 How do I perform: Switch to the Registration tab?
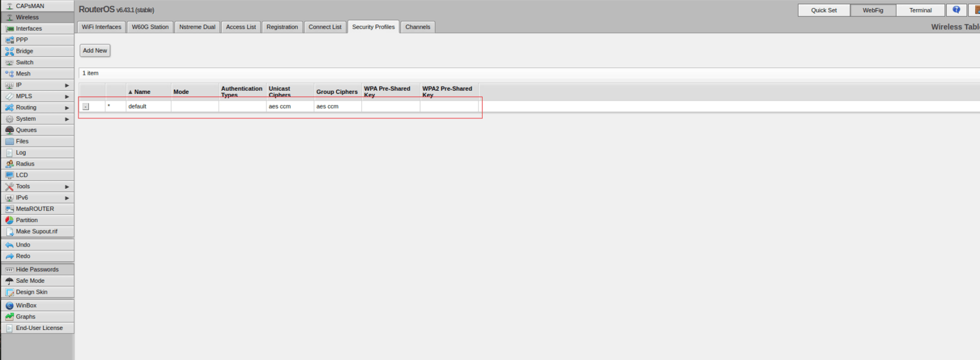coord(282,27)
